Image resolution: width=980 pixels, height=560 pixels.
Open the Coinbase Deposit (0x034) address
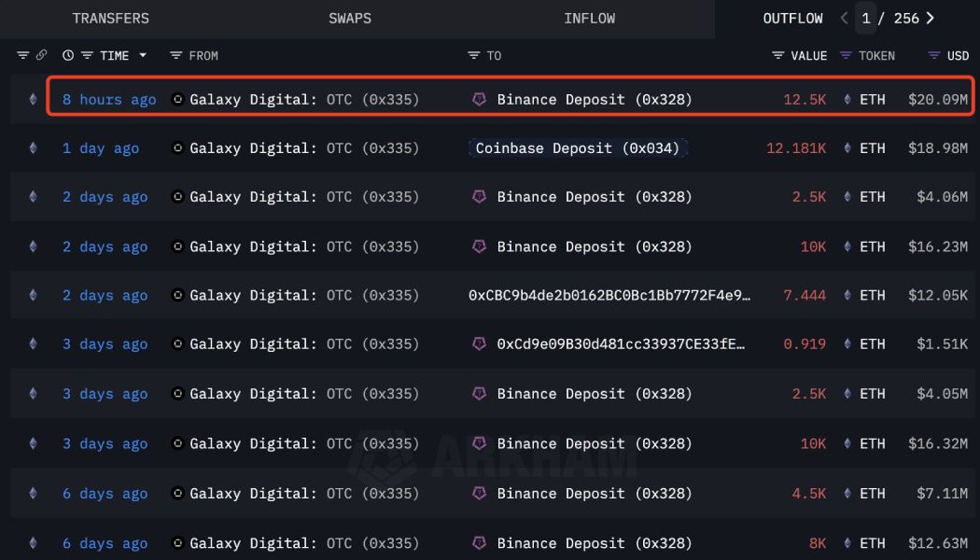578,148
